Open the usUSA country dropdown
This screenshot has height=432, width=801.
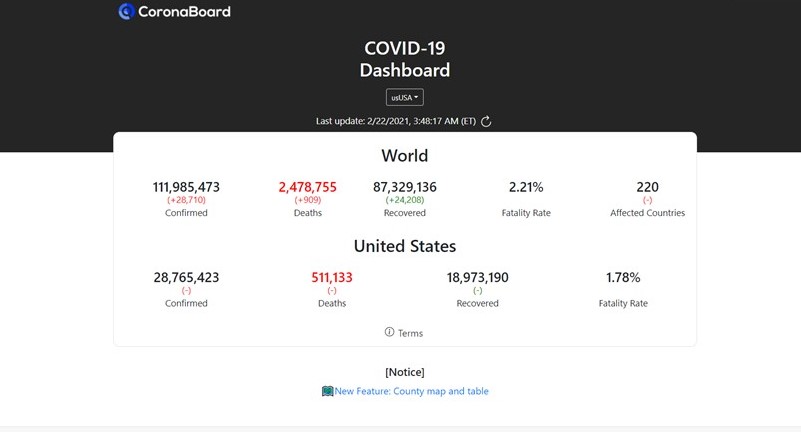point(405,97)
